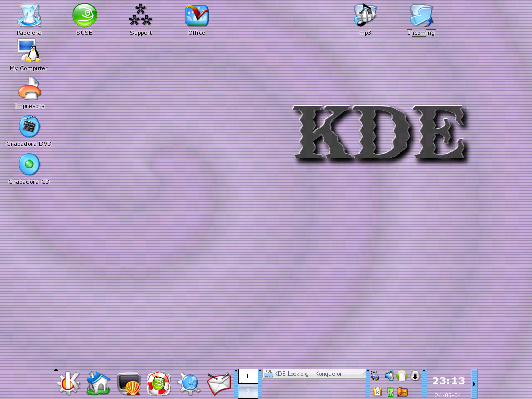Open the Klipper clipboard tray icon
The image size is (532, 399).
[x=377, y=392]
